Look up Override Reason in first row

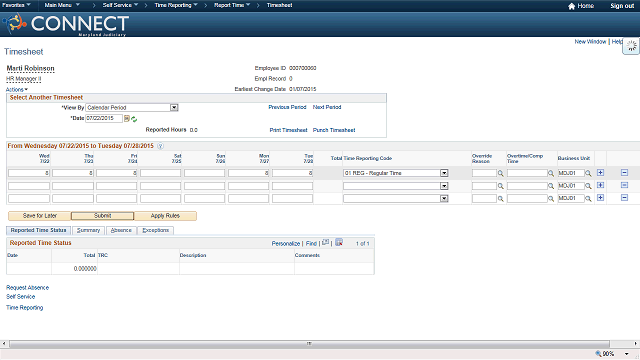500,173
